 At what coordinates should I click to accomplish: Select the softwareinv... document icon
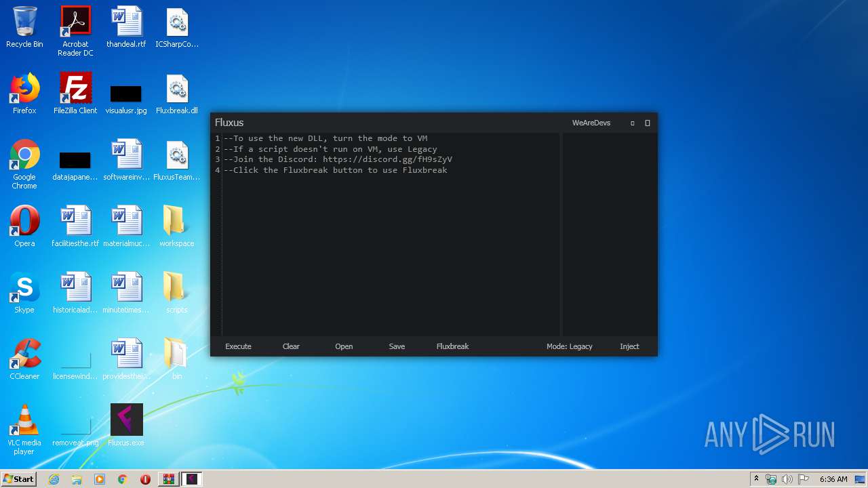[x=126, y=161]
